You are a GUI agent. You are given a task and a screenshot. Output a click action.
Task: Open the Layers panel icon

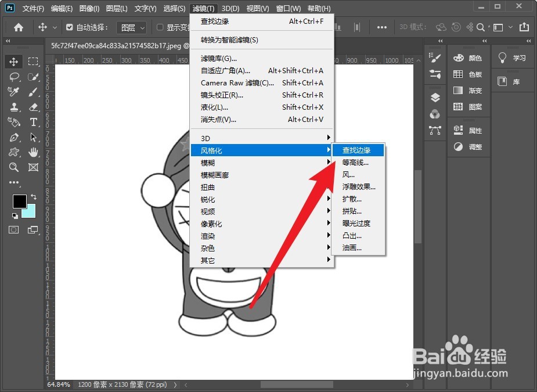click(435, 98)
